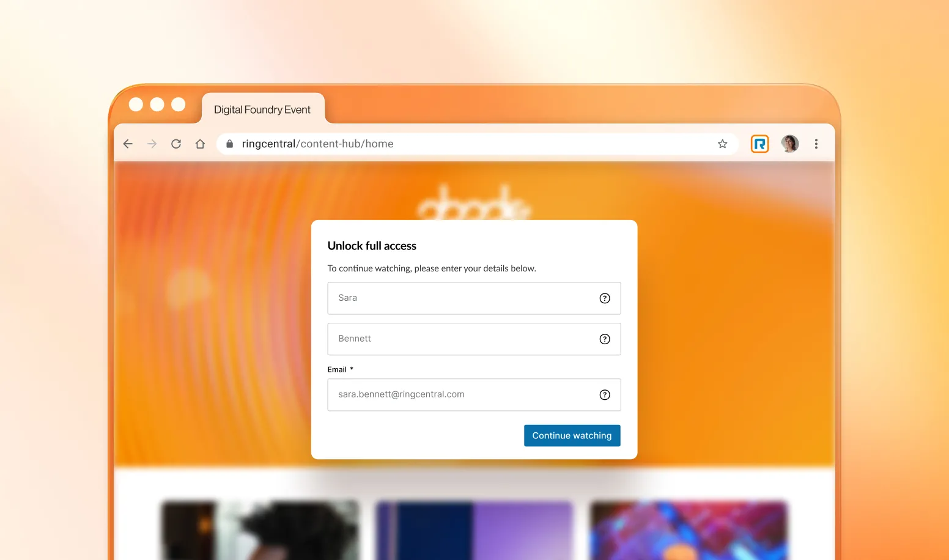Open the colorful rightmost video thumbnail
This screenshot has width=949, height=560.
coord(689,531)
